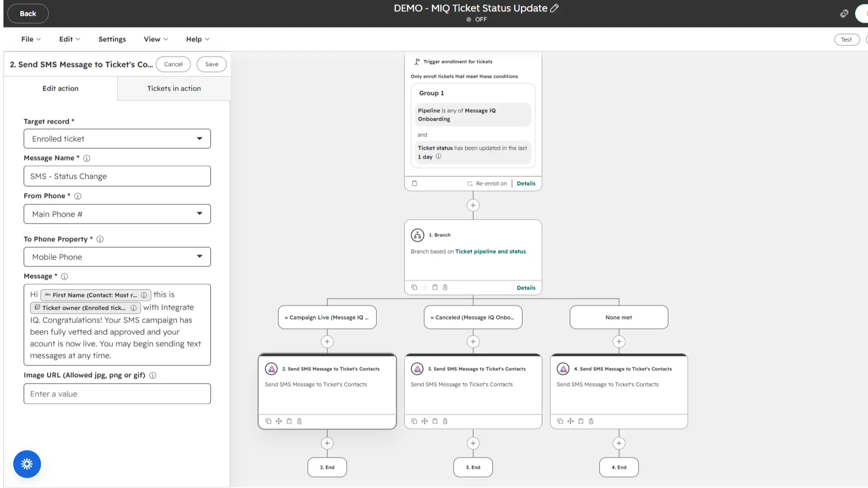Viewport: 868px width, 488px height.
Task: Copy action 2 Send SMS card
Action: tap(269, 422)
